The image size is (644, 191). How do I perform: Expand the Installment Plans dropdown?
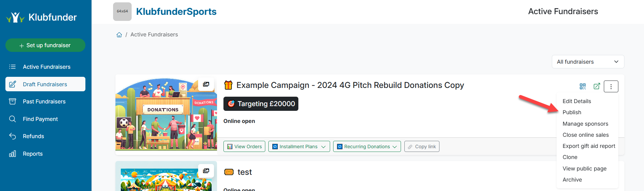[x=299, y=147]
